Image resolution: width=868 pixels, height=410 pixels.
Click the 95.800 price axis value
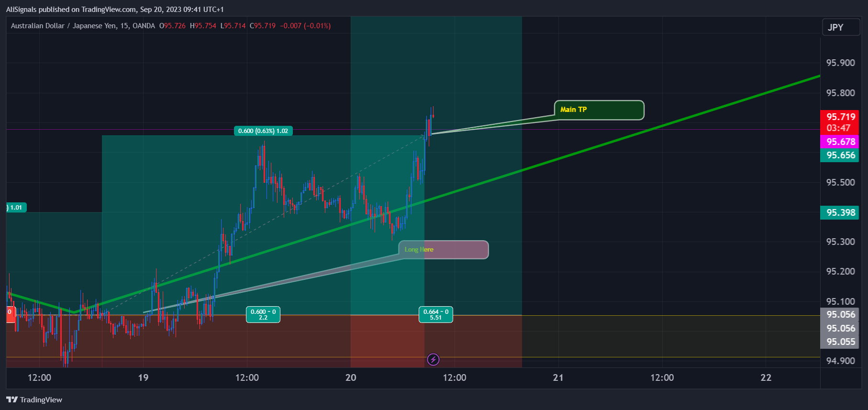840,93
